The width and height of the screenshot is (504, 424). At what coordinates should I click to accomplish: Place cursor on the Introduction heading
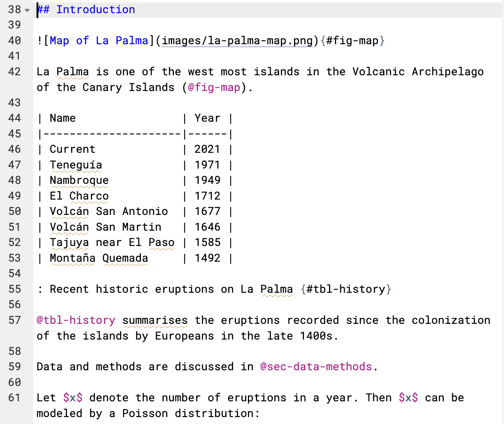tap(95, 10)
